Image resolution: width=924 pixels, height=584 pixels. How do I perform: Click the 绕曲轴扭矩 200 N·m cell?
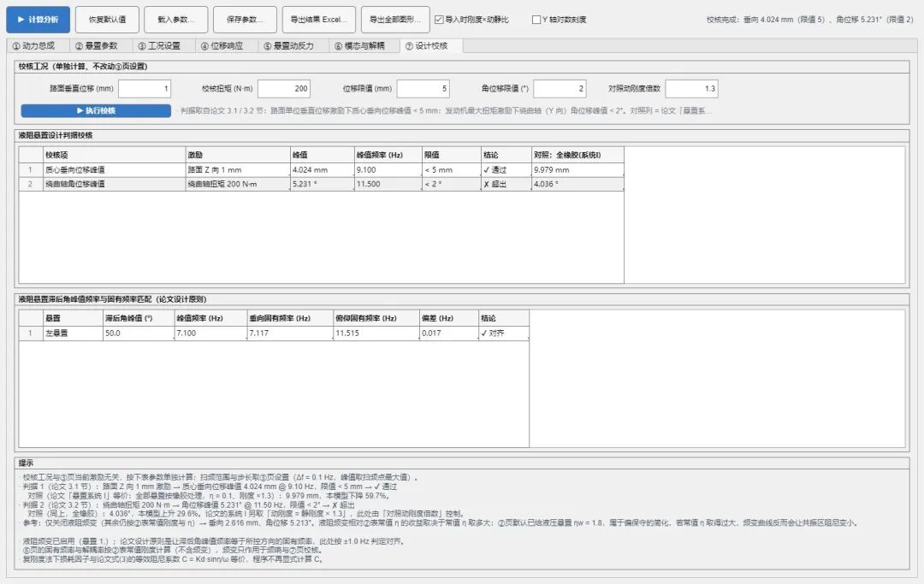click(238, 184)
